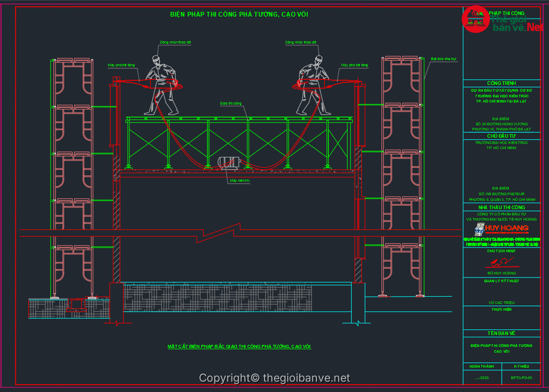Select the zigzag break line symbol

click(x=223, y=233)
